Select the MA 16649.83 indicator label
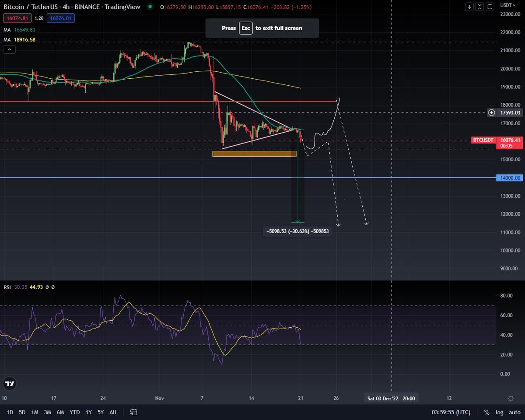 point(20,30)
